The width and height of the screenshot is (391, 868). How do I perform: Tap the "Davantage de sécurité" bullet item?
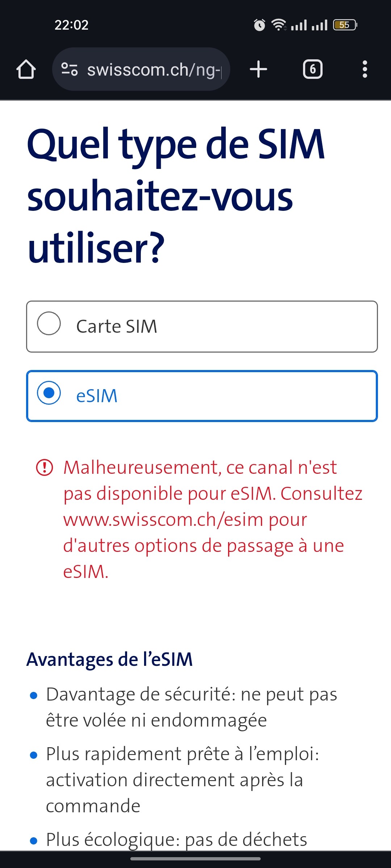pyautogui.click(x=192, y=707)
